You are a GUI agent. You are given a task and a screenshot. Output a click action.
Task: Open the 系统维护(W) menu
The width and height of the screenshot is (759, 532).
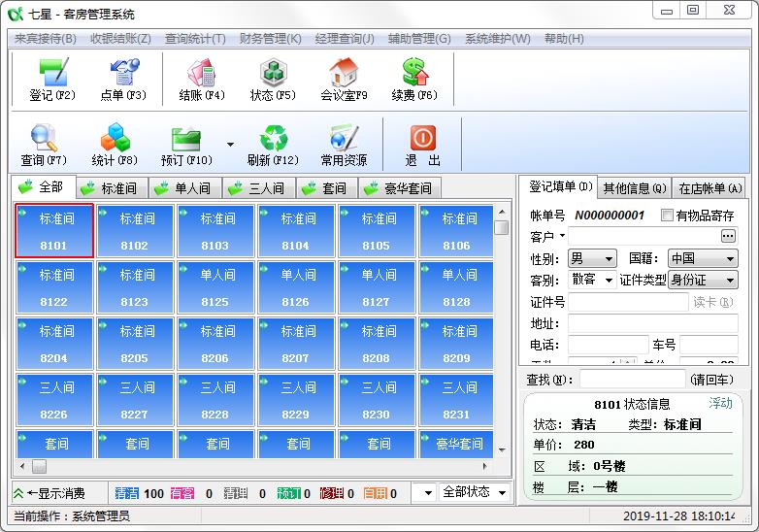pos(498,38)
